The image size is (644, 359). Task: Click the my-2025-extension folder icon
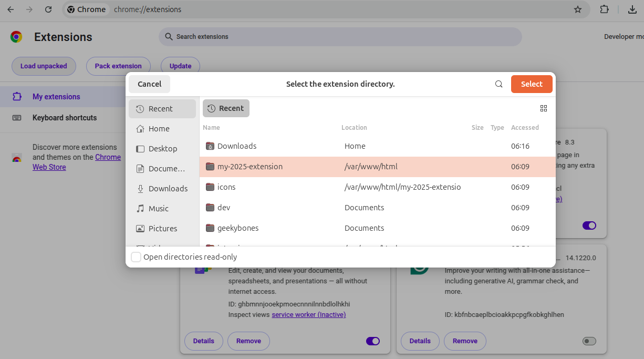(x=210, y=167)
